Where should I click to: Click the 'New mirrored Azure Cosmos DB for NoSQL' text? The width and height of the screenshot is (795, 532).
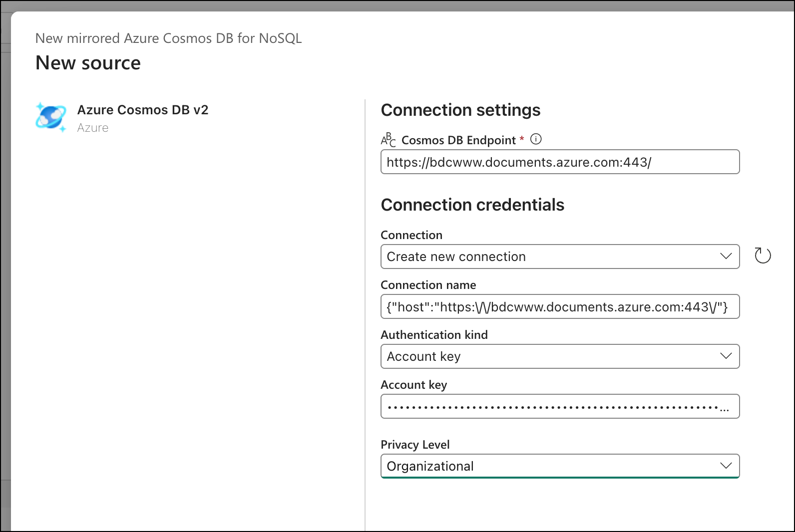pos(169,38)
